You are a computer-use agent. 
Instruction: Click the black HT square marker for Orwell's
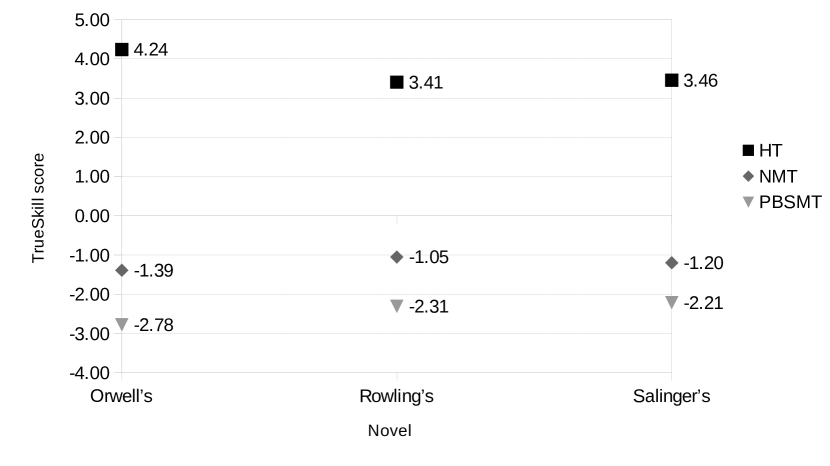[122, 49]
